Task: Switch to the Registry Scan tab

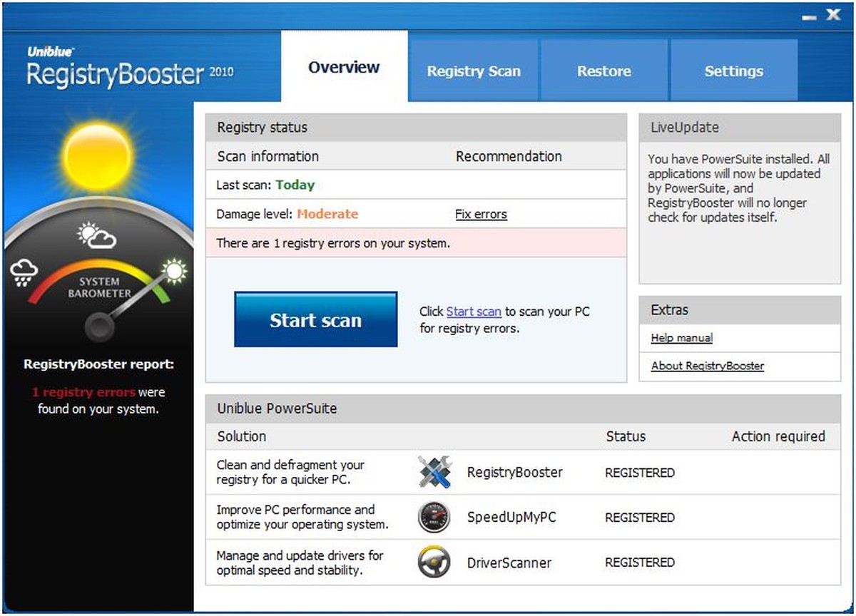Action: pos(474,71)
